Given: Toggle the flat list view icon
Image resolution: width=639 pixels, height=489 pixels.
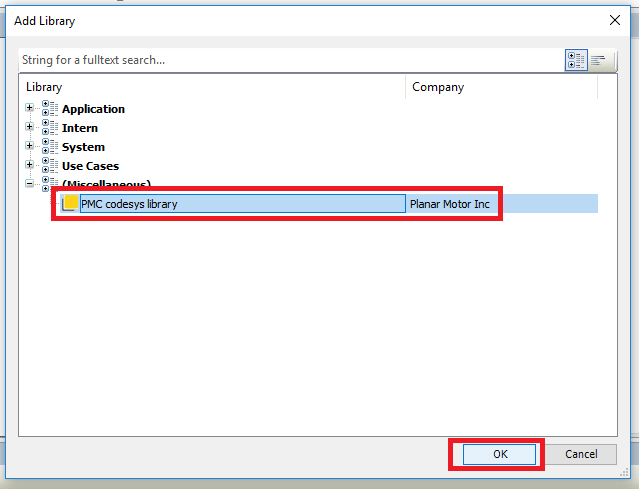Looking at the screenshot, I should click(x=599, y=60).
